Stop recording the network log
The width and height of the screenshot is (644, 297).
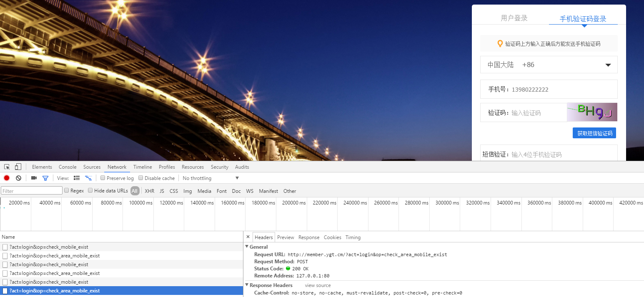(7, 178)
